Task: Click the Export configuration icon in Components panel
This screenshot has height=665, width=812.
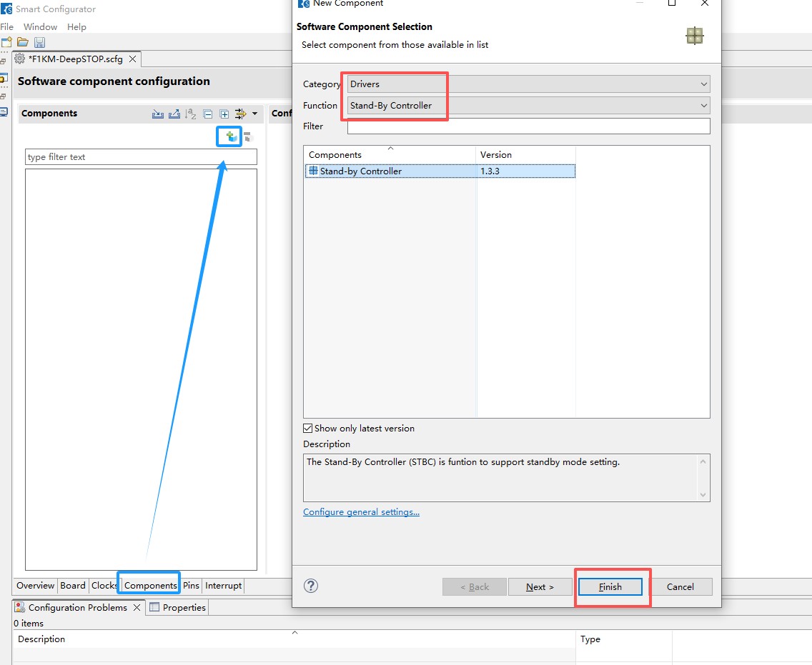Action: [174, 114]
